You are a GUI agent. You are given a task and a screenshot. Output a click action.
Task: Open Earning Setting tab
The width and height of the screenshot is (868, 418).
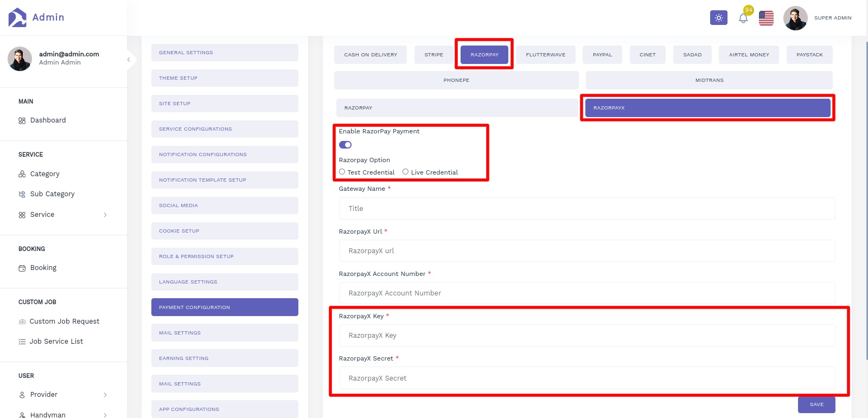(x=225, y=358)
